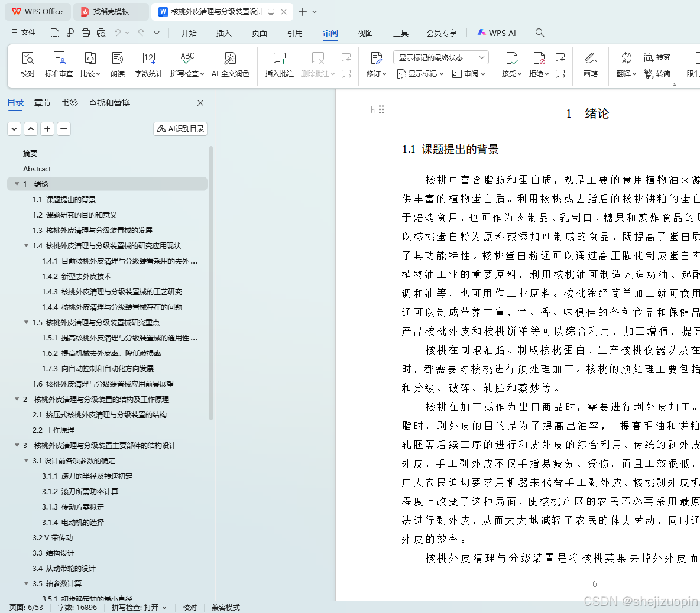Screen dimensions: 700x613
Task: Collapse the 1.5 outline node
Action: (x=27, y=322)
